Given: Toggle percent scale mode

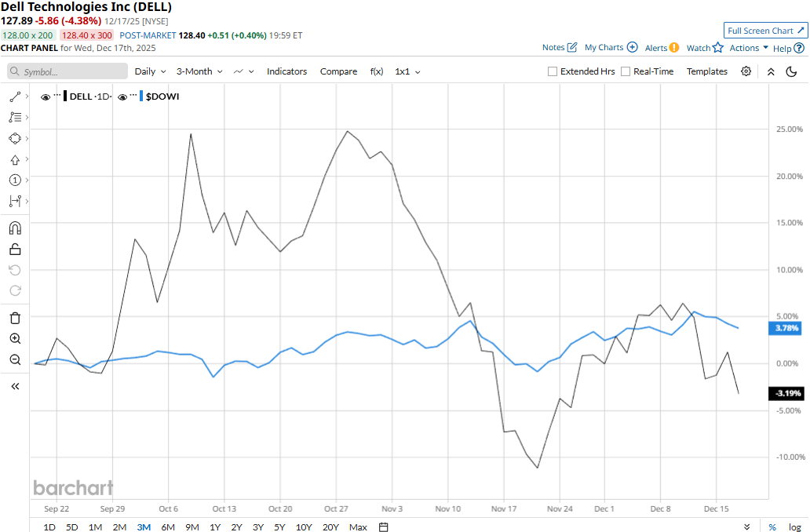Looking at the screenshot, I should tap(772, 527).
